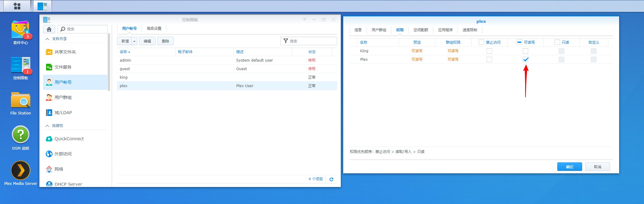
Task: Enable read/write checkbox for King folder
Action: coord(525,51)
